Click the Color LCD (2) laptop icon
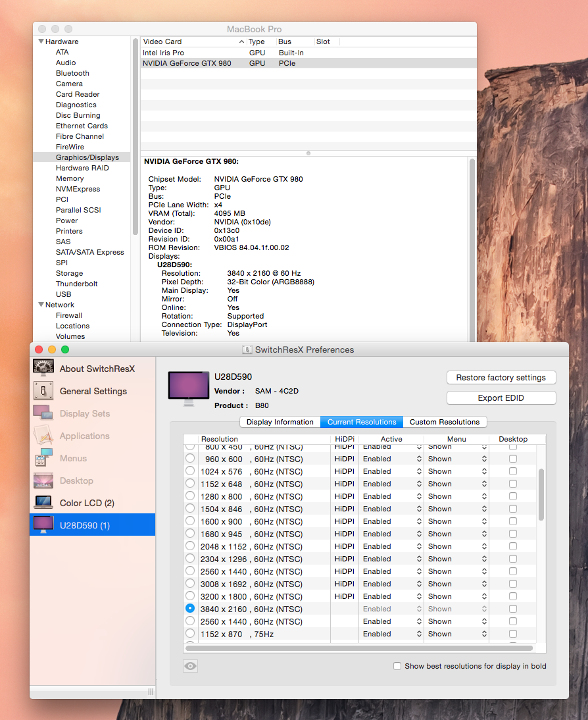 point(43,502)
